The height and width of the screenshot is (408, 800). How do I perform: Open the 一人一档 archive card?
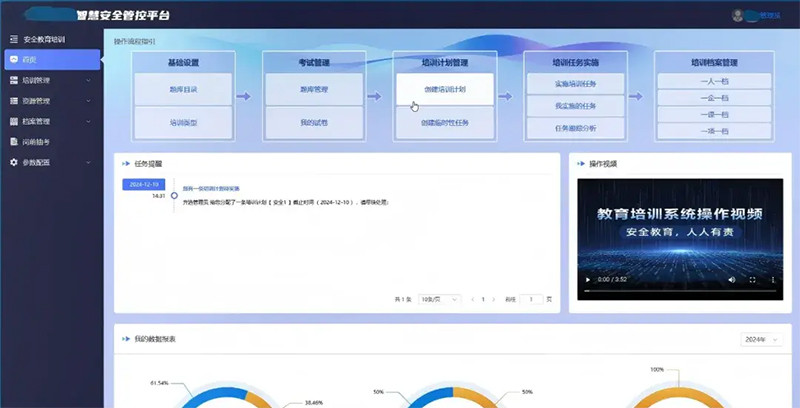(x=714, y=81)
